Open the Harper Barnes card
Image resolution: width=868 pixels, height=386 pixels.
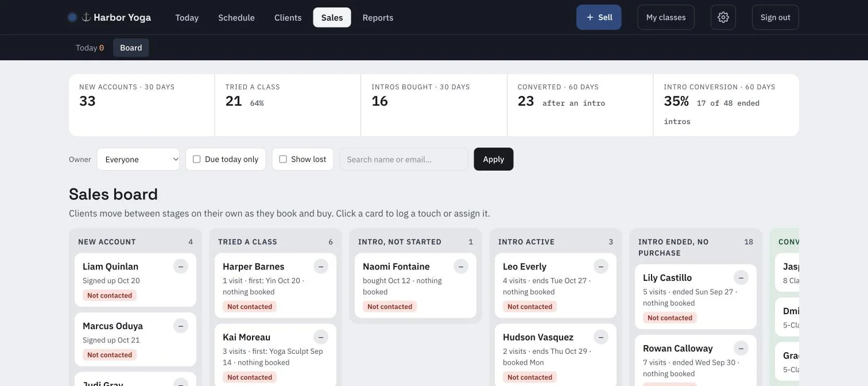(276, 285)
